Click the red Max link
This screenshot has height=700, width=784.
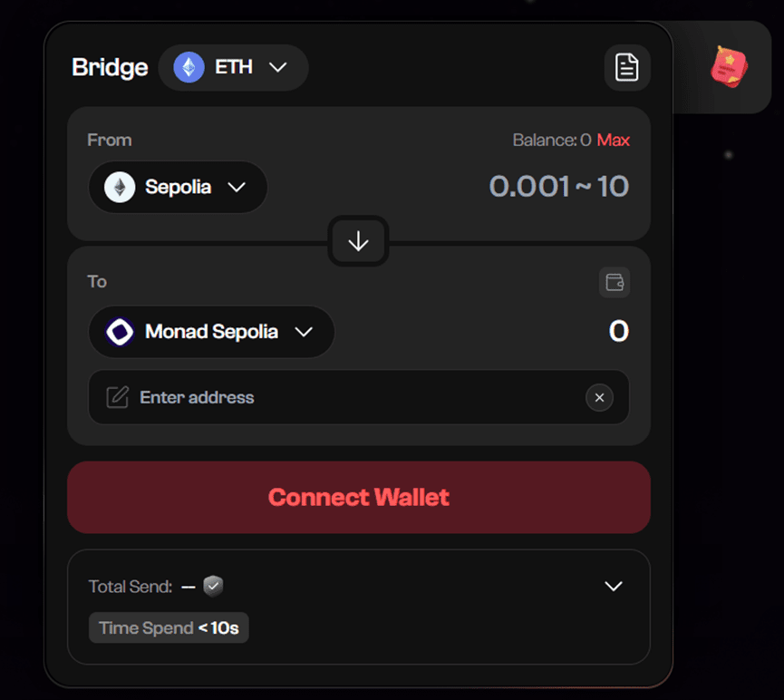[614, 141]
